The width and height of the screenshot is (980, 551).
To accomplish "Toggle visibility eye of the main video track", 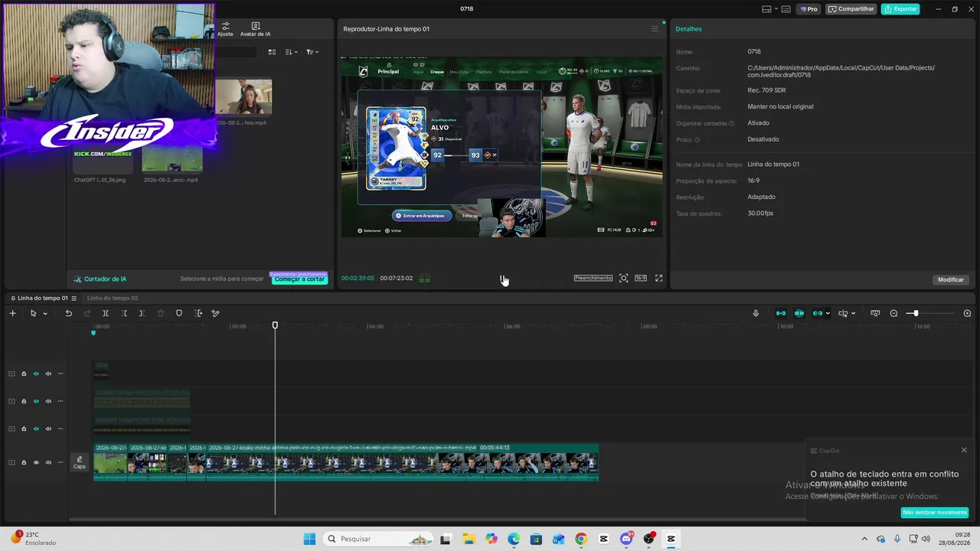I will pyautogui.click(x=36, y=462).
